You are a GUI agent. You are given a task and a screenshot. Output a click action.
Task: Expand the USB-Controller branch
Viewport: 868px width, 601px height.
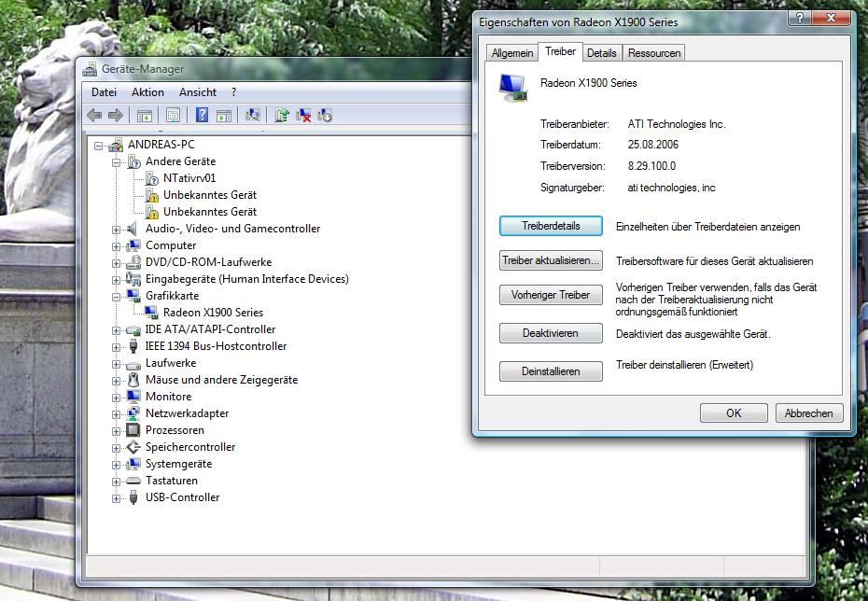pos(116,498)
